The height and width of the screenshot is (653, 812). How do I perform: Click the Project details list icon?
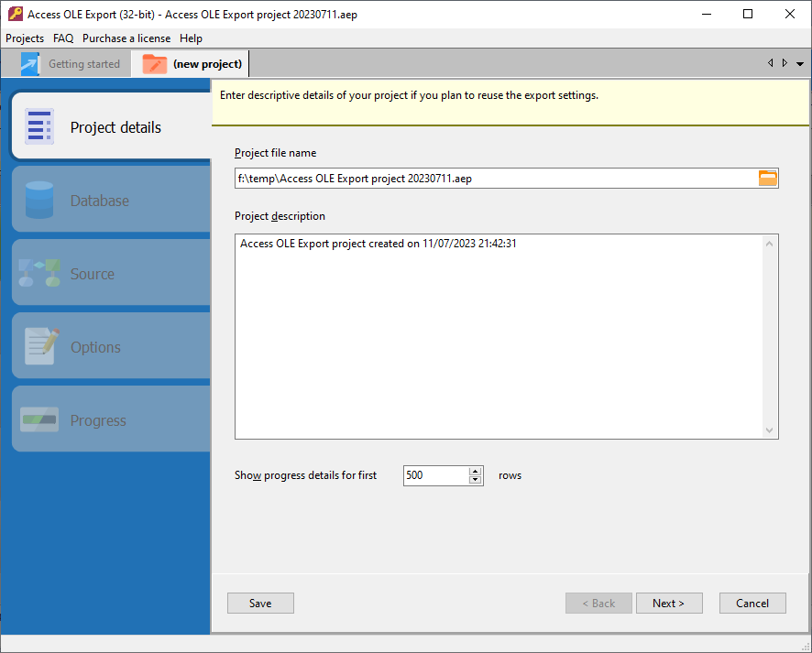pos(39,127)
